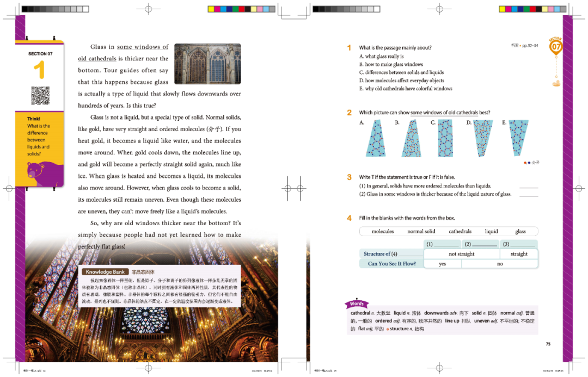
Task: Click 'glass' in the question 4 word box
Action: [x=520, y=231]
